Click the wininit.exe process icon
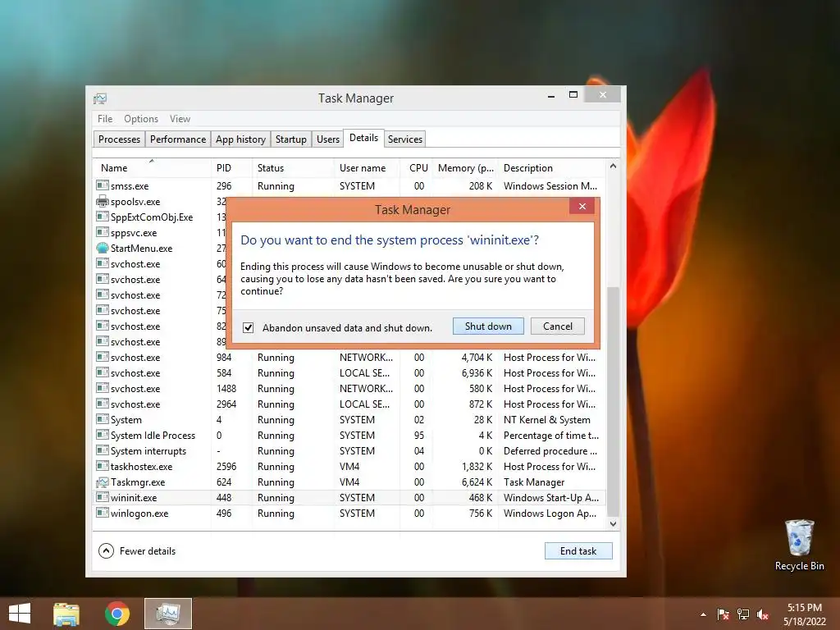The height and width of the screenshot is (630, 840). [103, 497]
